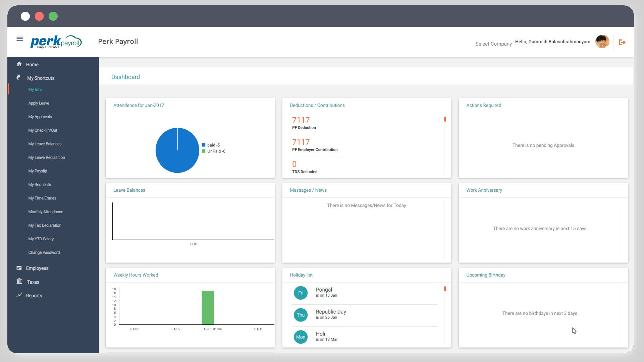644x362 pixels.
Task: Select the Pongal Fri holiday badge
Action: coord(301,293)
